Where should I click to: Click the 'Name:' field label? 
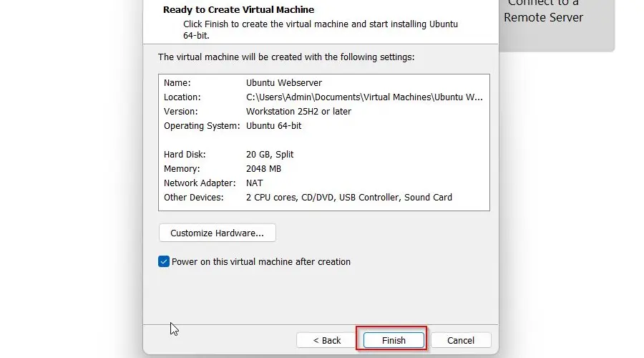point(177,83)
